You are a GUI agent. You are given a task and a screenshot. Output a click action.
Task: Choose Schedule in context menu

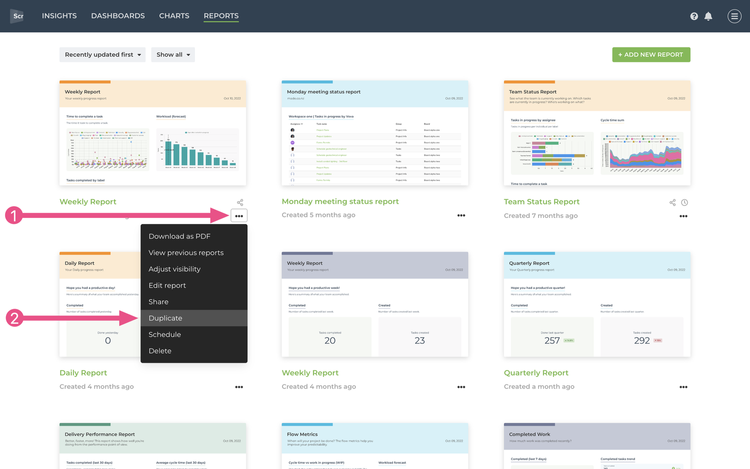coord(194,334)
